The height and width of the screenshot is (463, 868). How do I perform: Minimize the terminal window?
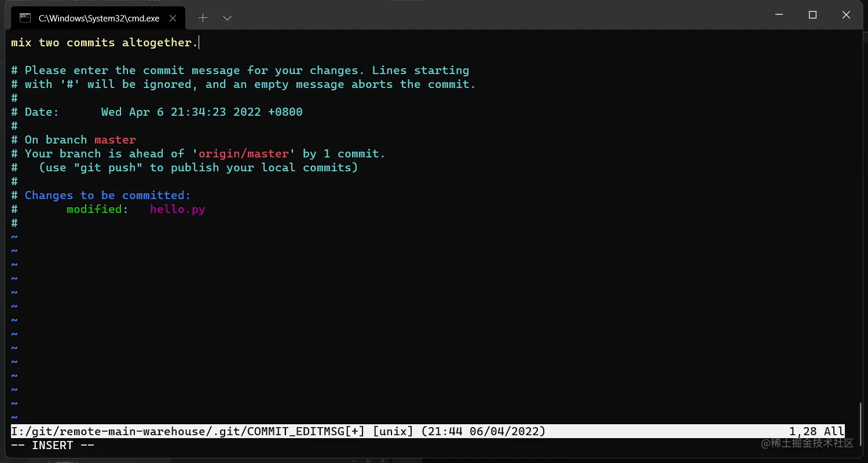click(x=779, y=15)
